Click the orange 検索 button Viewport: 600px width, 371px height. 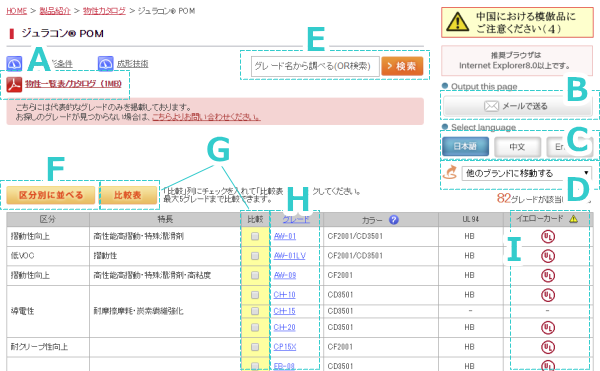402,66
